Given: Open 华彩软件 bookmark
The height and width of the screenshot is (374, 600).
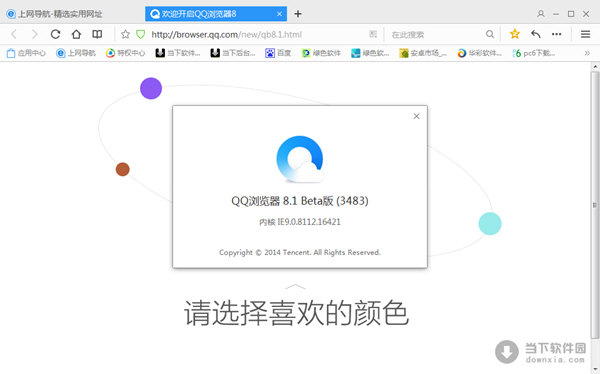Looking at the screenshot, I should (x=479, y=53).
